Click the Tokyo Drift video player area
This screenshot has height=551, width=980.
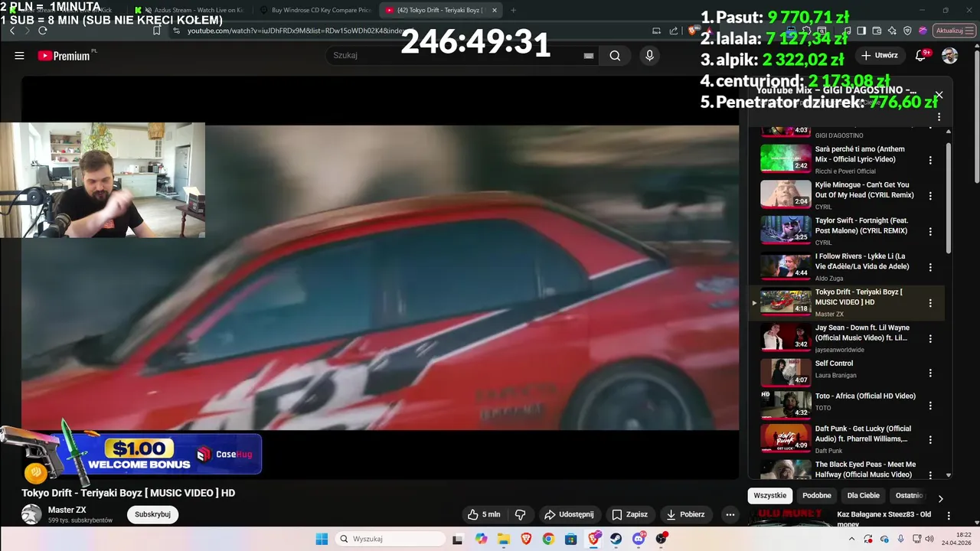point(380,277)
